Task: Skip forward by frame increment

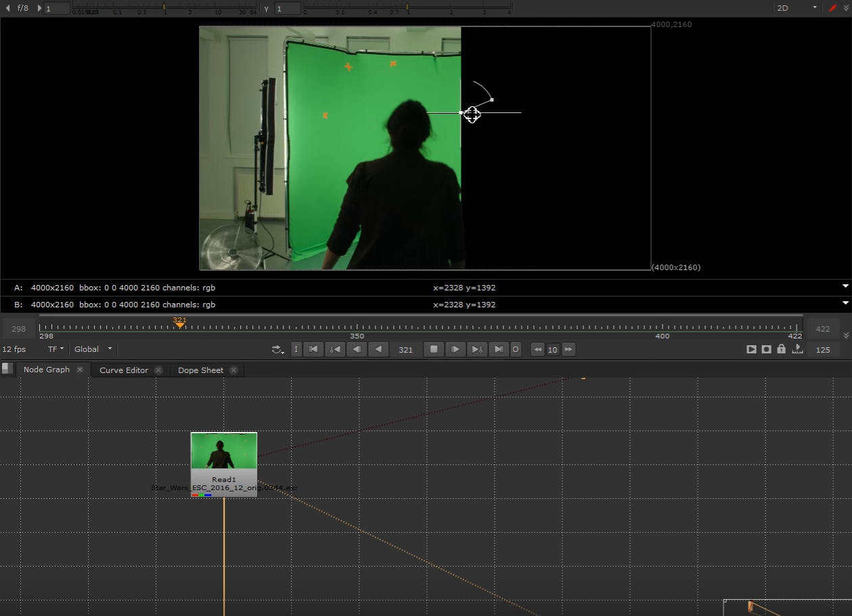Action: click(568, 349)
